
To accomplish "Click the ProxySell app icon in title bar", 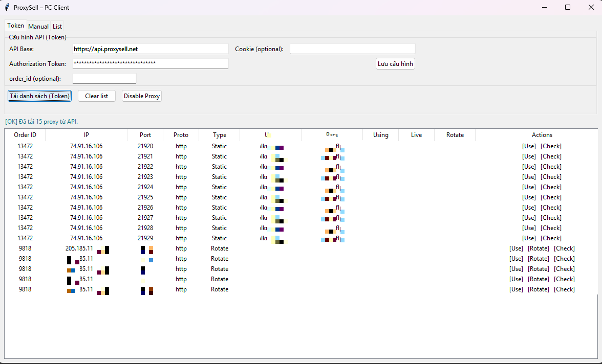I will [x=6, y=7].
